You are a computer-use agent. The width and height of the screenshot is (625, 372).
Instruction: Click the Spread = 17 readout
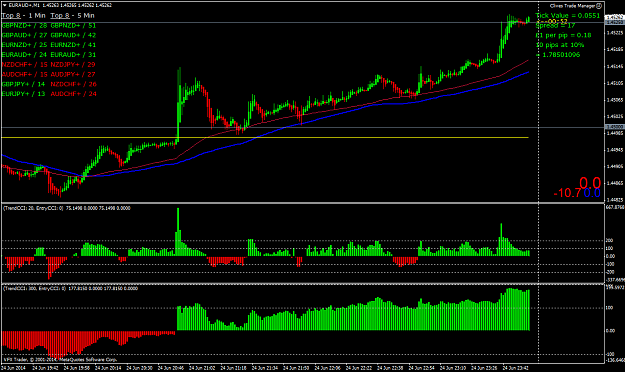coord(555,26)
